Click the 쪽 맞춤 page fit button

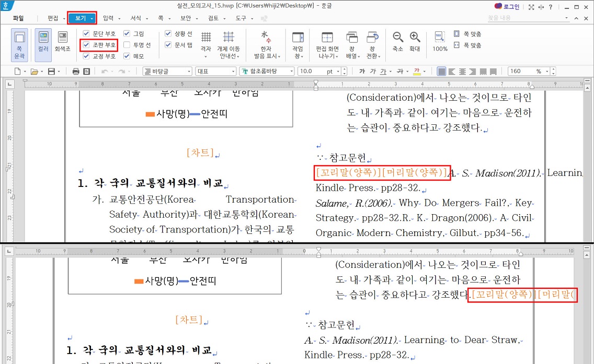(x=467, y=33)
